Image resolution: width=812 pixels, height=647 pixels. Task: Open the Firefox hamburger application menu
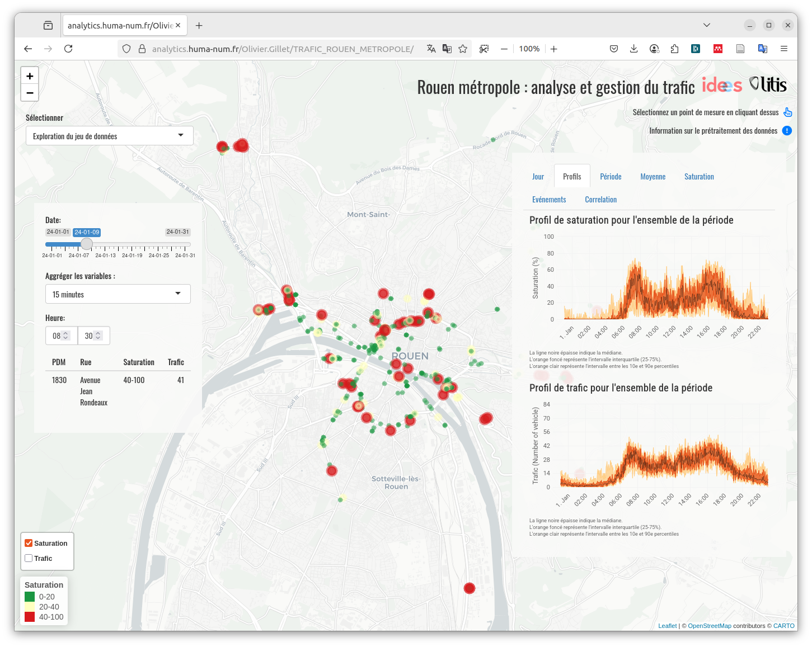coord(784,49)
